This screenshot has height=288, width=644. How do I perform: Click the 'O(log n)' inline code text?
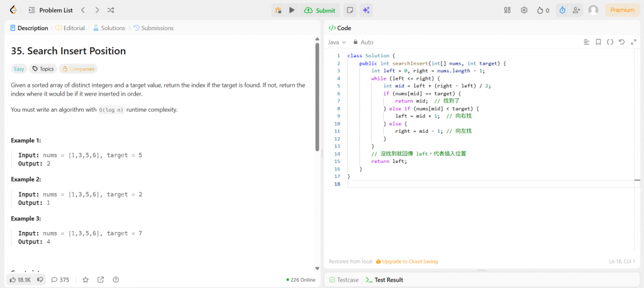point(111,110)
